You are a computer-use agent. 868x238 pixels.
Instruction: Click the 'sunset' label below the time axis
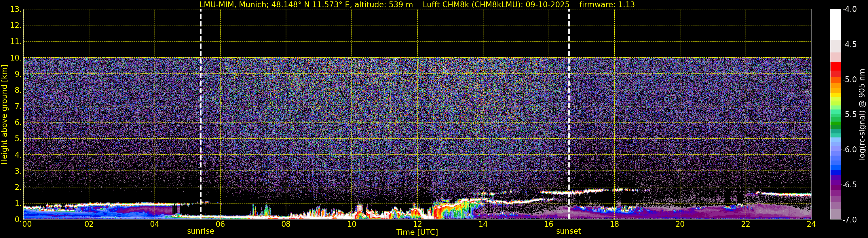coord(568,231)
